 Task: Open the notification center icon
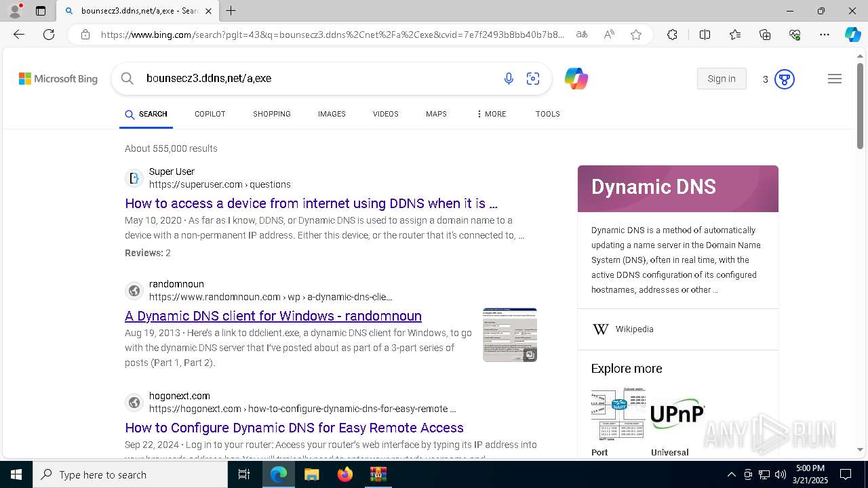[x=846, y=474]
